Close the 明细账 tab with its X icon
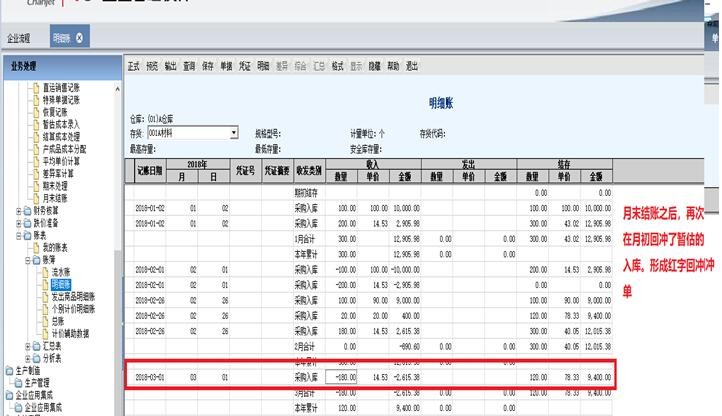This screenshot has height=416, width=722. (79, 38)
